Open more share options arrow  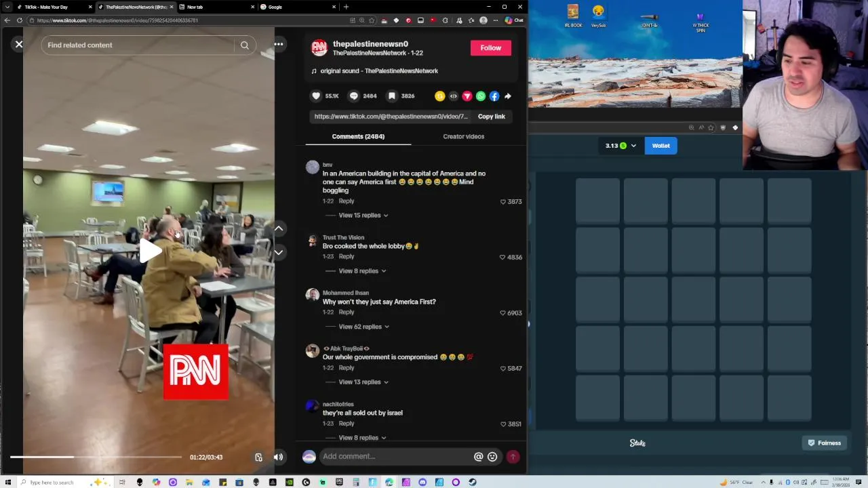tap(507, 96)
